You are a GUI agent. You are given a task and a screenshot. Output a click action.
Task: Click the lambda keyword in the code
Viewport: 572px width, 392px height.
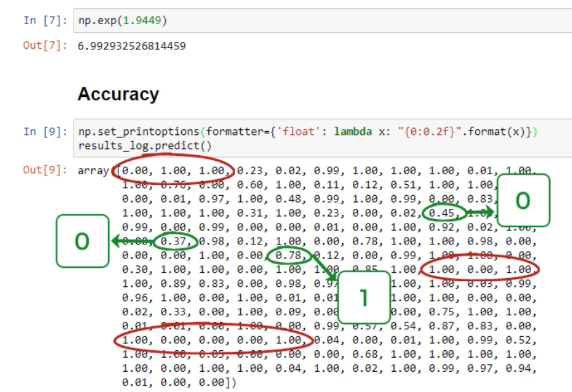click(352, 131)
